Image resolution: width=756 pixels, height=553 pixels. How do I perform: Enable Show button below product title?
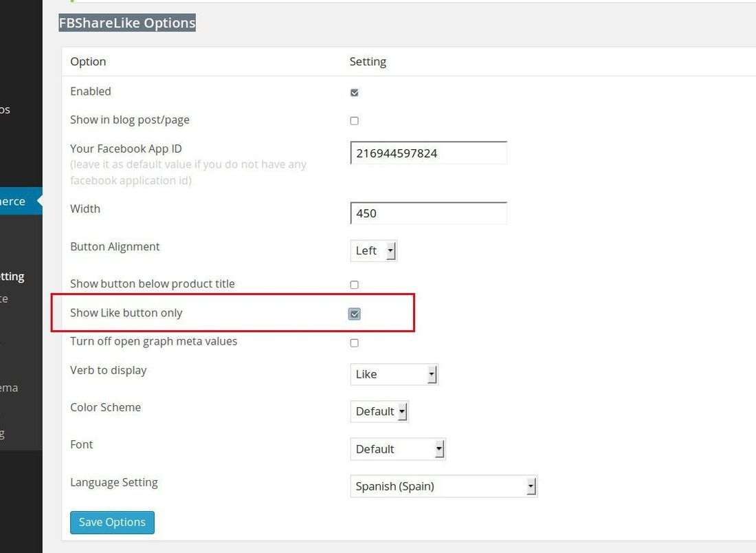click(x=355, y=285)
